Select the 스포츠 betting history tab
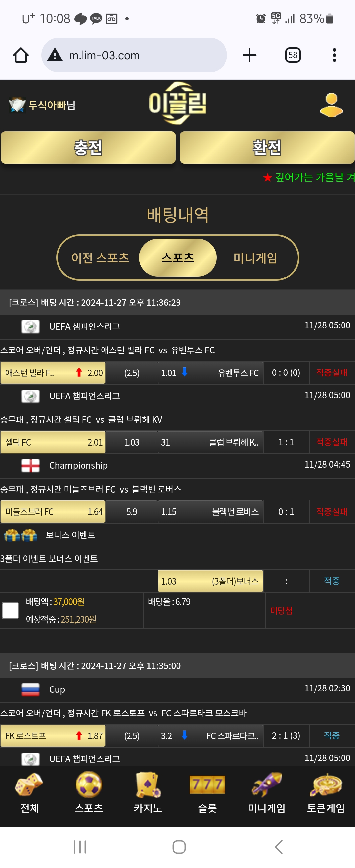This screenshot has width=355, height=868. pos(178,258)
